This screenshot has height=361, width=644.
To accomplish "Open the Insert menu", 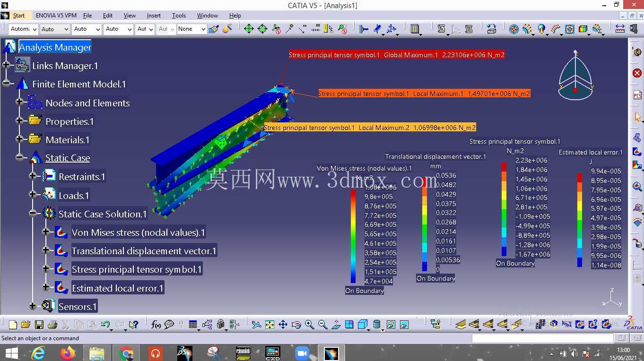I will [154, 16].
